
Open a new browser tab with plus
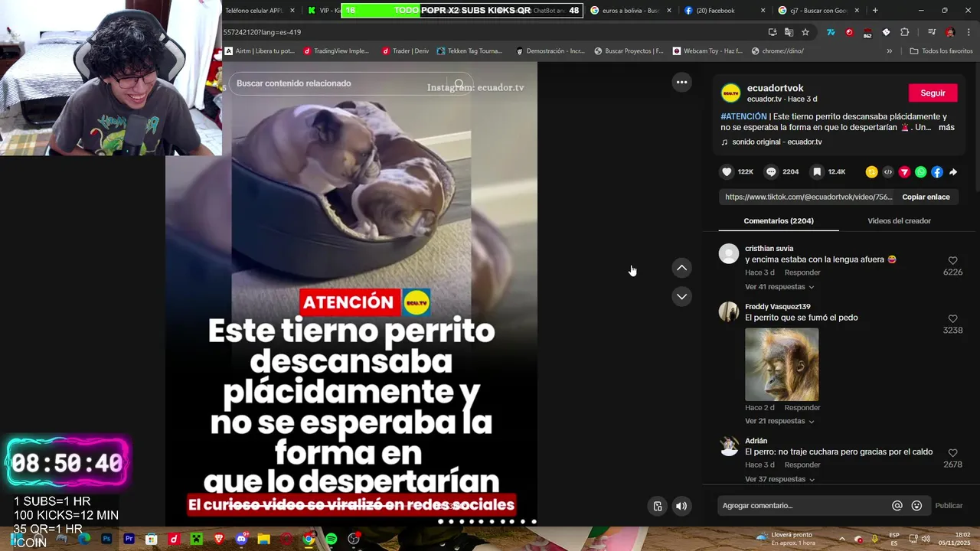(875, 11)
